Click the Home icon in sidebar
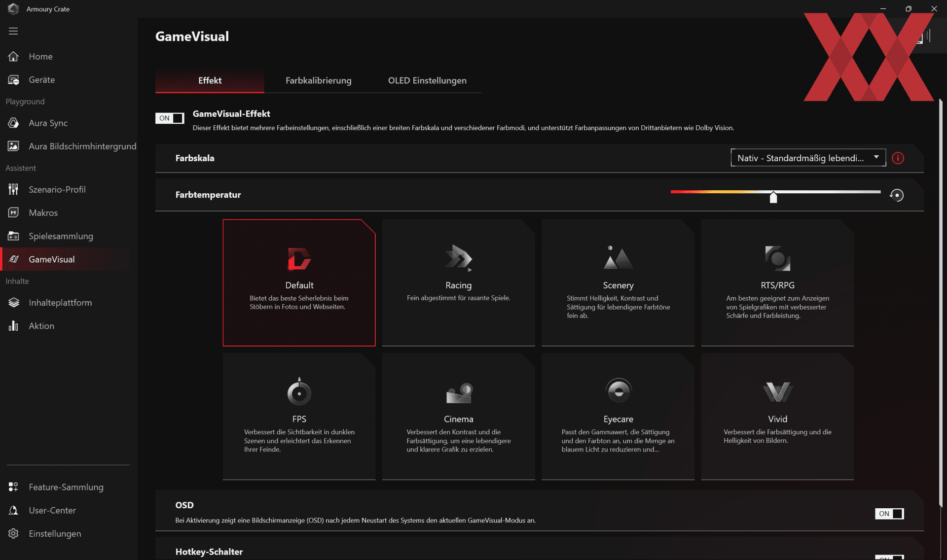 (13, 57)
